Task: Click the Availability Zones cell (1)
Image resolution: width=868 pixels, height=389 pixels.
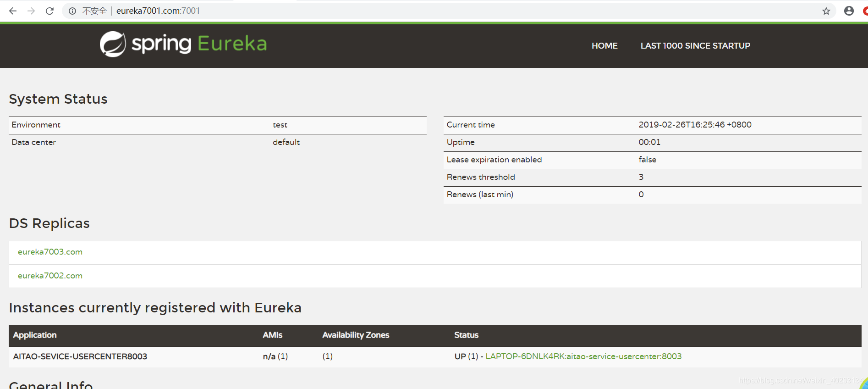Action: [x=328, y=356]
